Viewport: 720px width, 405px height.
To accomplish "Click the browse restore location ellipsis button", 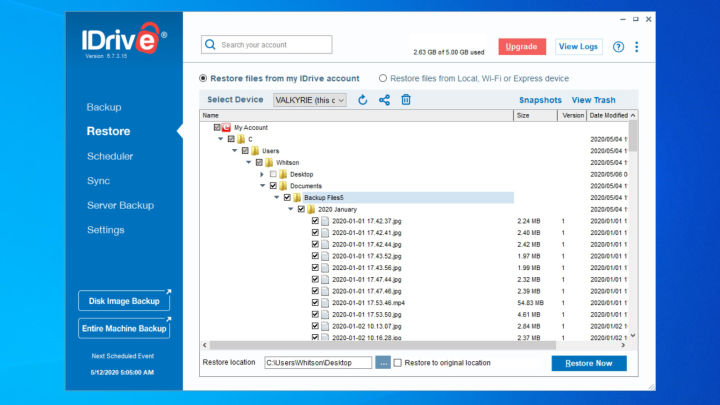I will [383, 362].
